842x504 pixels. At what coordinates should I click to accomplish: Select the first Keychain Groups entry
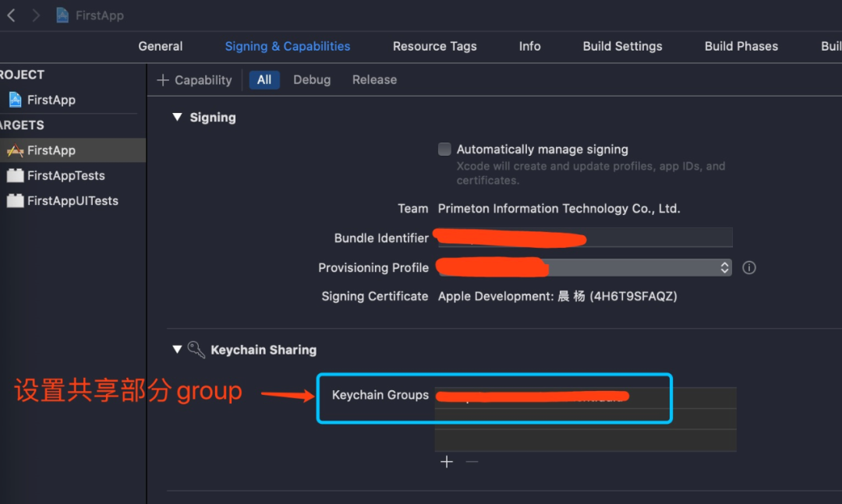pyautogui.click(x=586, y=398)
